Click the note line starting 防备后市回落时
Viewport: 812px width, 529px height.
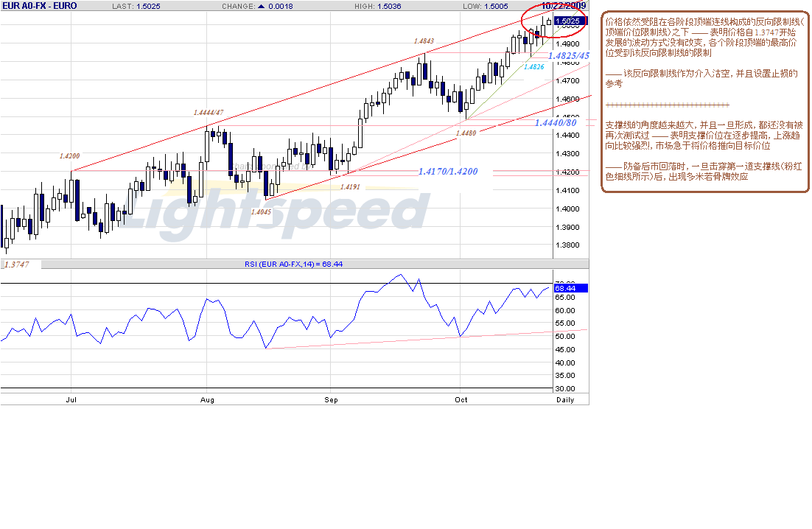click(x=703, y=172)
